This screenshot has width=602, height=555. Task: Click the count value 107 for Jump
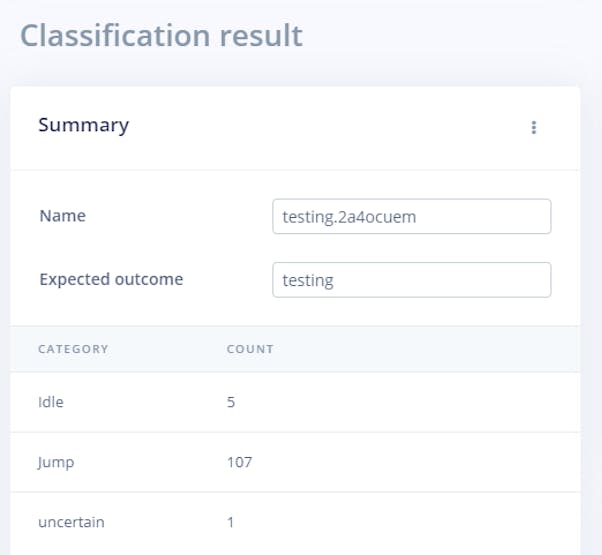tap(240, 462)
